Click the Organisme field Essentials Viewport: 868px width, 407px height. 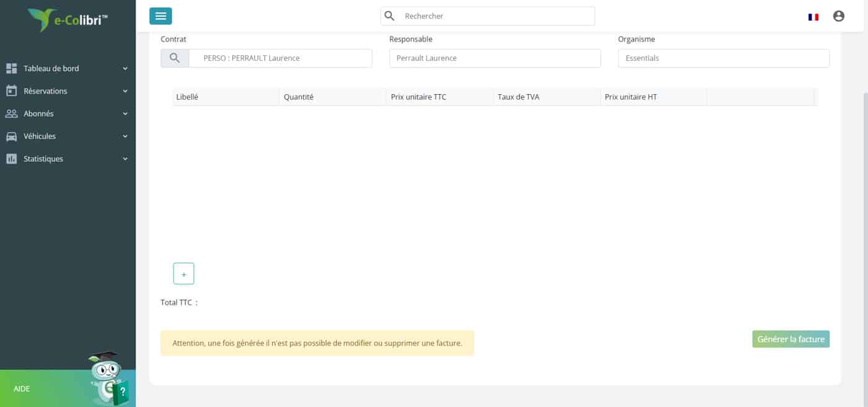(724, 58)
